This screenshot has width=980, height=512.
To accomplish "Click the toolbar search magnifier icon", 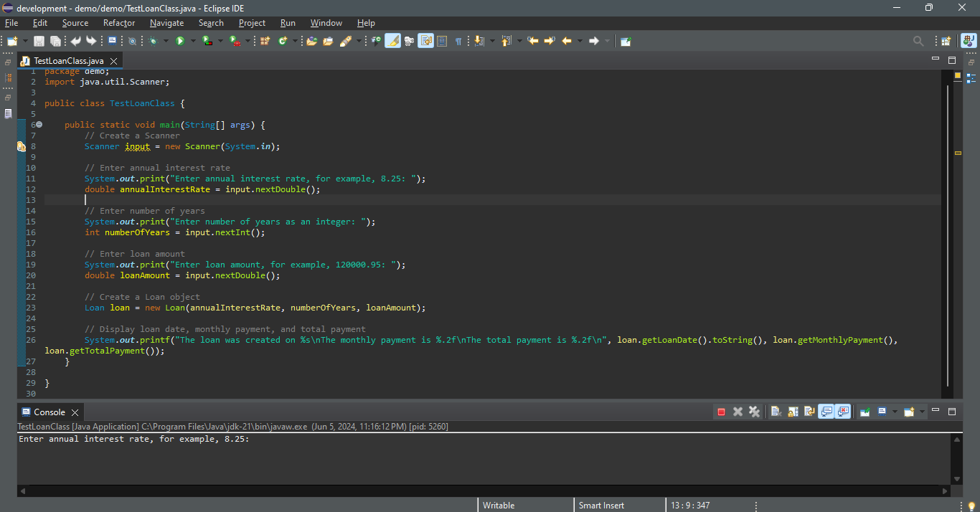I will [x=918, y=42].
